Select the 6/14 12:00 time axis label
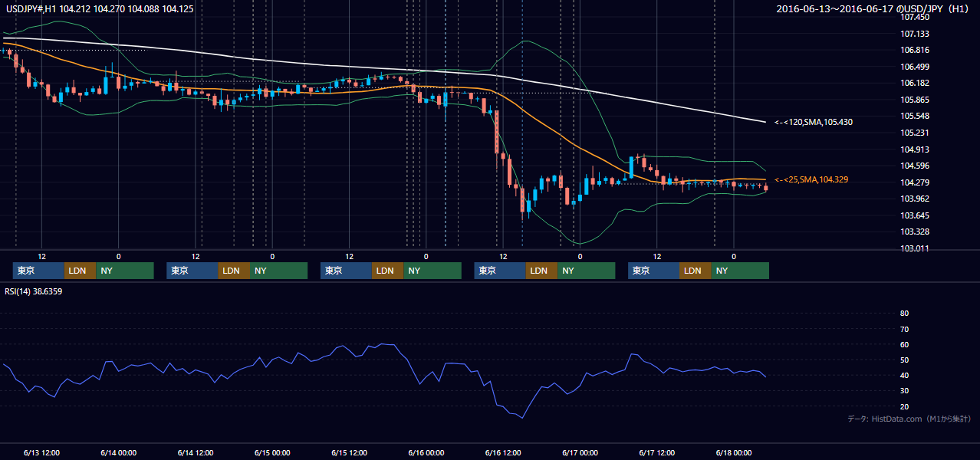Image resolution: width=980 pixels, height=460 pixels. click(196, 452)
